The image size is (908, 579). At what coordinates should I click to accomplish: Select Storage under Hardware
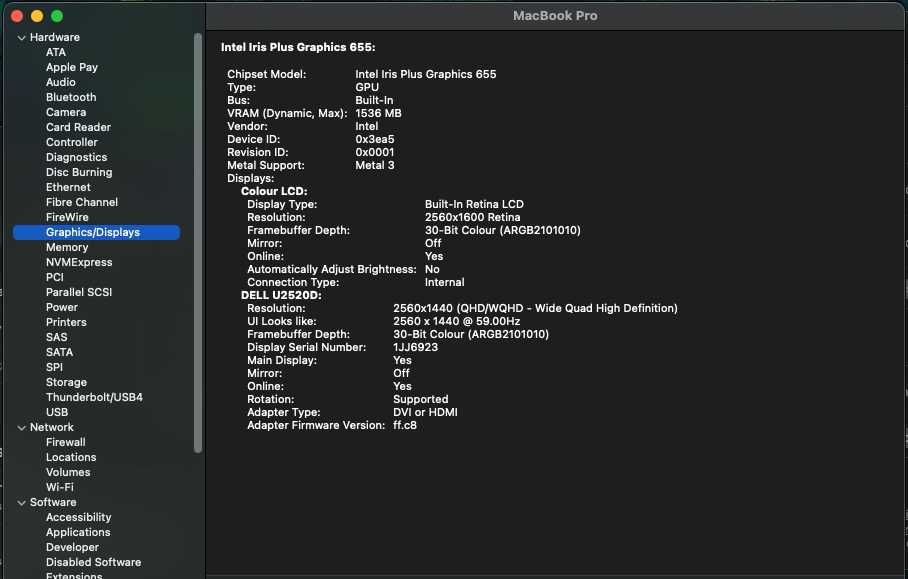point(66,383)
